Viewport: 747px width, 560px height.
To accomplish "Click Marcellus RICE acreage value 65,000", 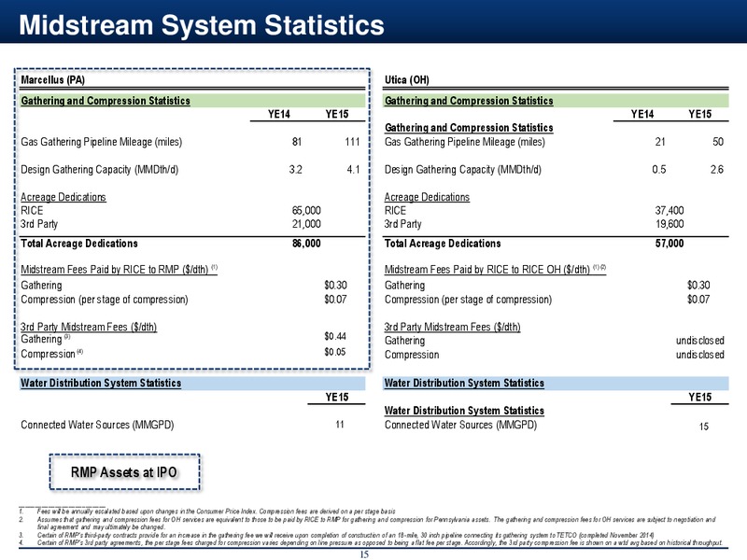I will 306,211.
